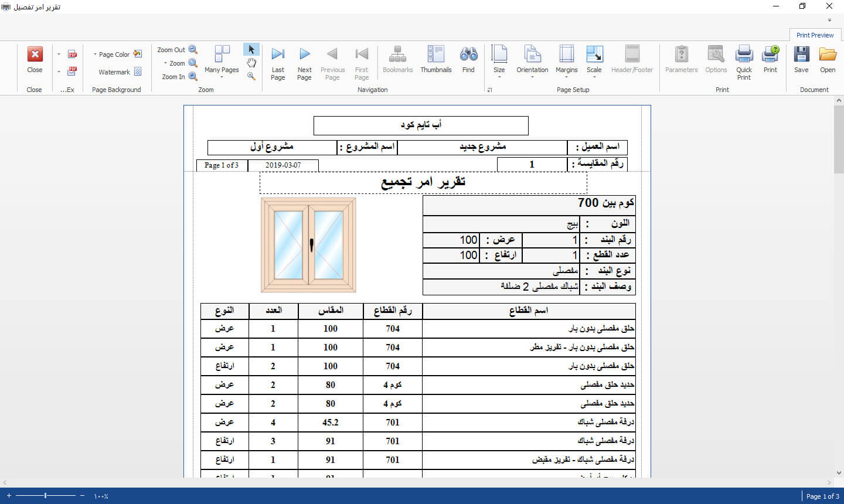Activate the Magnifier tool toggle
This screenshot has height=504, width=844.
point(251,76)
